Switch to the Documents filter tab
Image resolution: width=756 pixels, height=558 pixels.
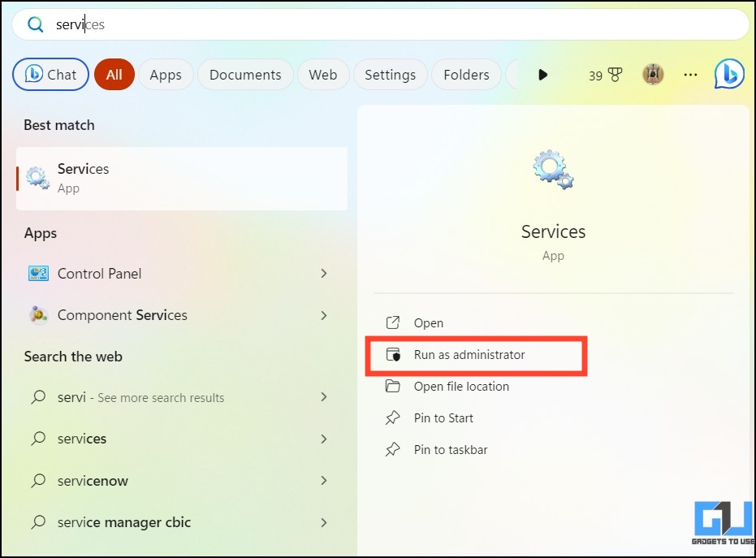click(x=245, y=75)
